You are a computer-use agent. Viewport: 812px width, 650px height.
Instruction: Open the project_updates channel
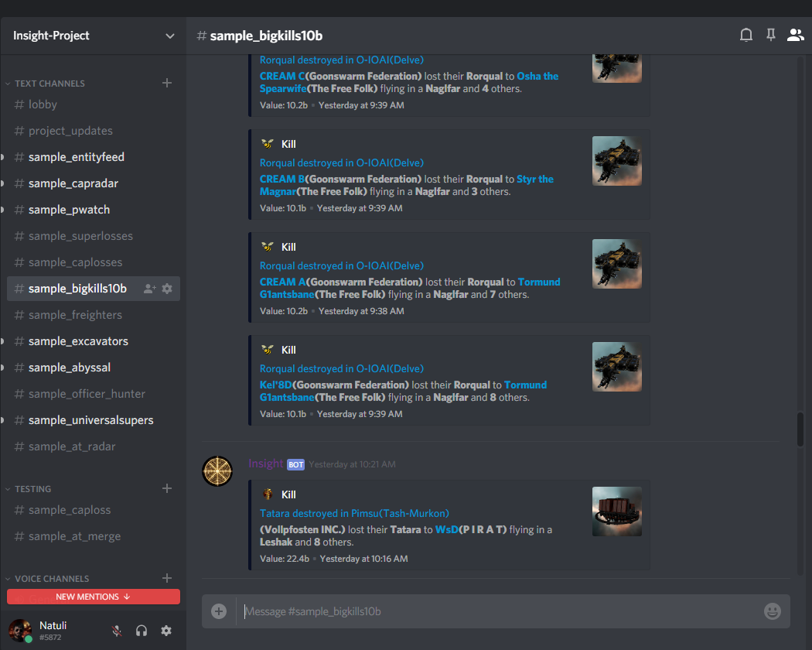click(x=94, y=131)
